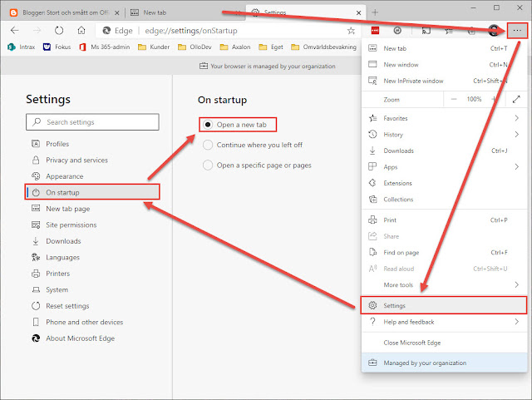This screenshot has width=532, height=400.
Task: Choose Print in the menu
Action: [x=444, y=220]
